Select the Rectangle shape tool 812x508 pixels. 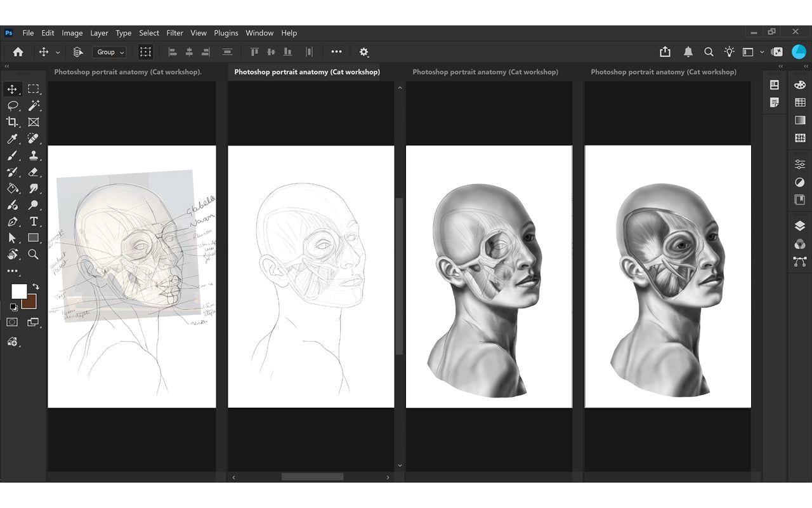pyautogui.click(x=34, y=237)
